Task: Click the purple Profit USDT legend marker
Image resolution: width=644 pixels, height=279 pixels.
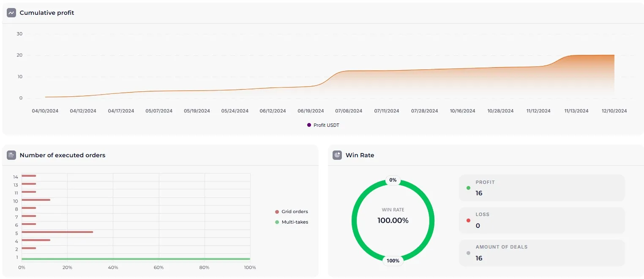Action: pyautogui.click(x=309, y=125)
